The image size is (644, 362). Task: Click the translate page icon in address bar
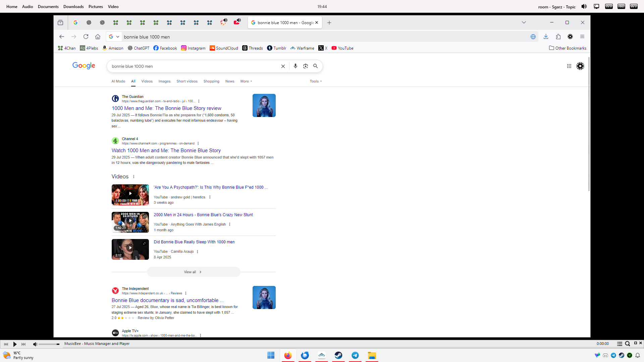533,37
